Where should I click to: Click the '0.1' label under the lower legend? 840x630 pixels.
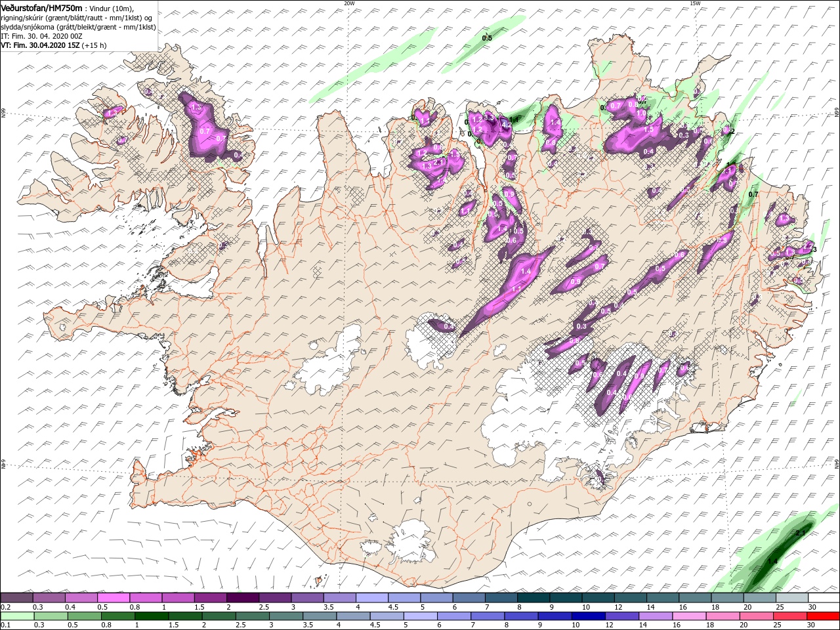5,625
